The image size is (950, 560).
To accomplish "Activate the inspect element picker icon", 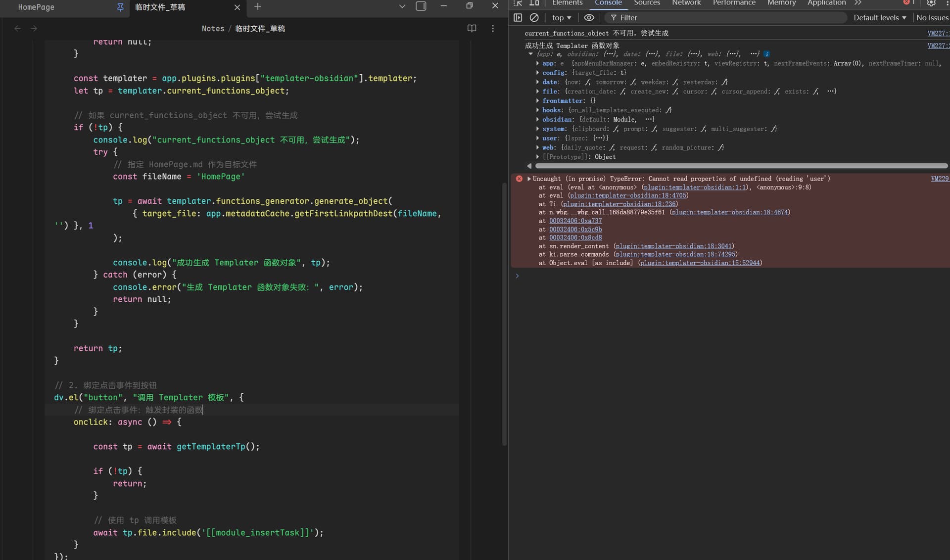I will point(518,3).
